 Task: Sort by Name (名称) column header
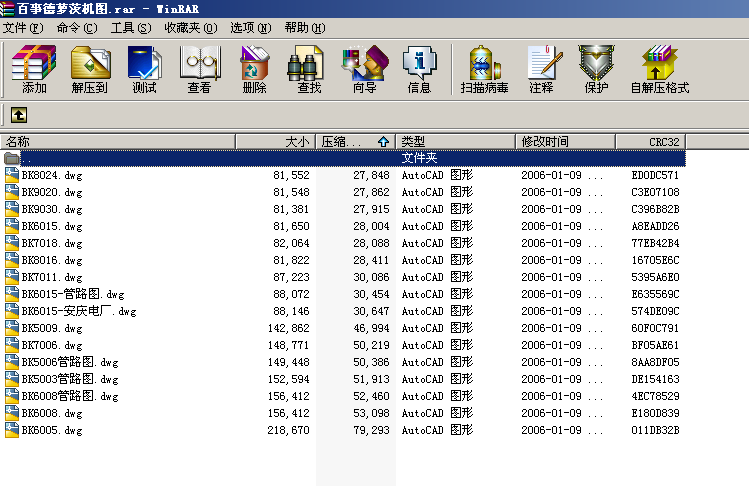(x=118, y=142)
